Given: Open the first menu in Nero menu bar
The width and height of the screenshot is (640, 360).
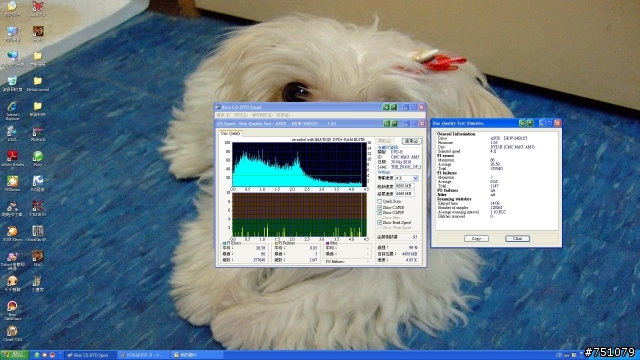Looking at the screenshot, I should (223, 115).
